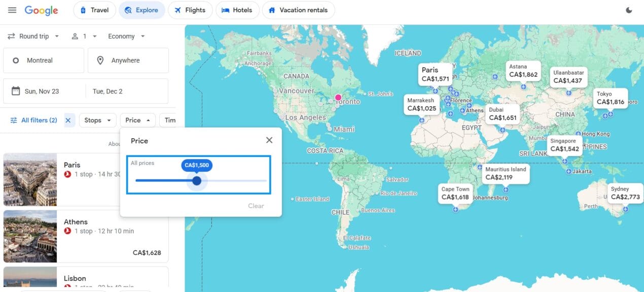The image size is (644, 292).
Task: Click the Lisbon title in results list
Action: (75, 278)
